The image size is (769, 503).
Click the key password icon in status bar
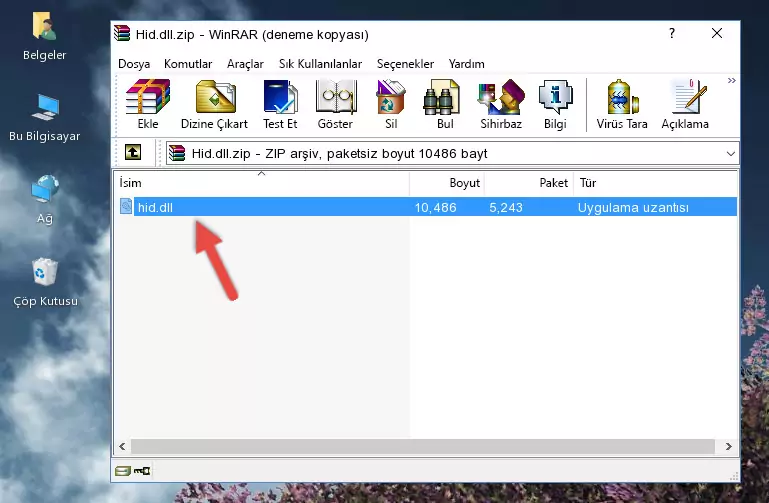142,471
